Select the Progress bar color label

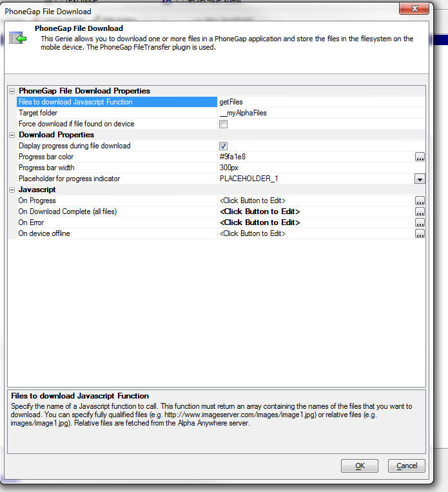(x=46, y=157)
